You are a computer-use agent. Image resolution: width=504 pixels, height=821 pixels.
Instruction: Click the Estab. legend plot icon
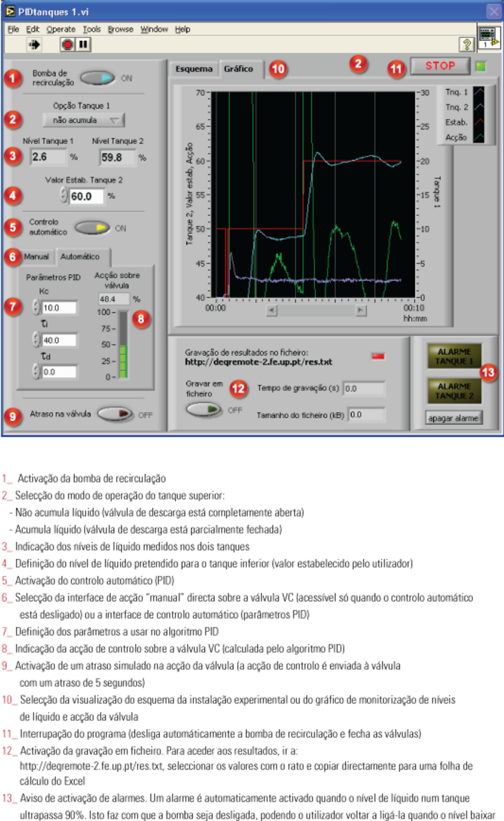478,122
